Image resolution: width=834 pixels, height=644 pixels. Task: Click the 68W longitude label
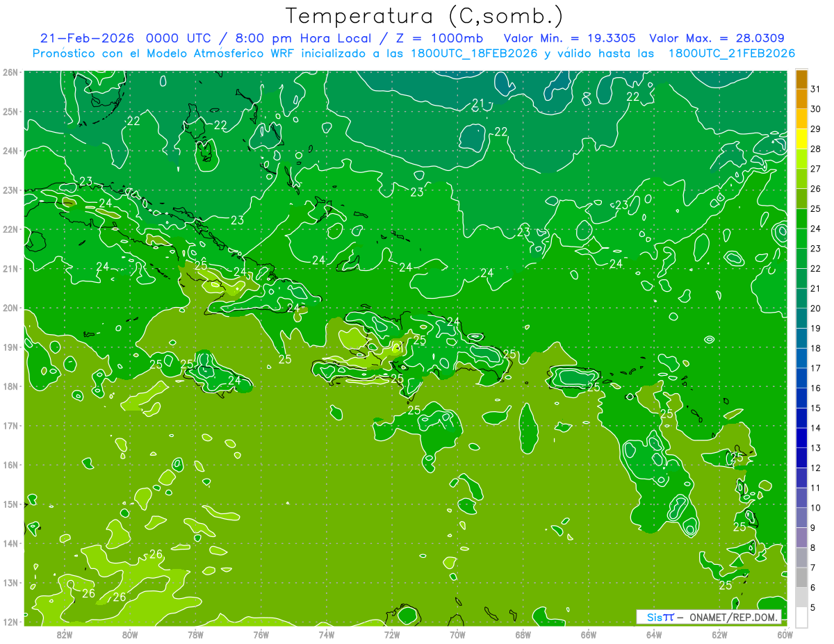(523, 634)
